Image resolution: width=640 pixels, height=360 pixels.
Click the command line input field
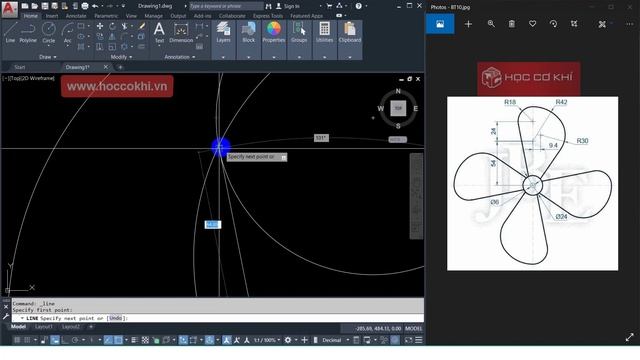[218, 318]
